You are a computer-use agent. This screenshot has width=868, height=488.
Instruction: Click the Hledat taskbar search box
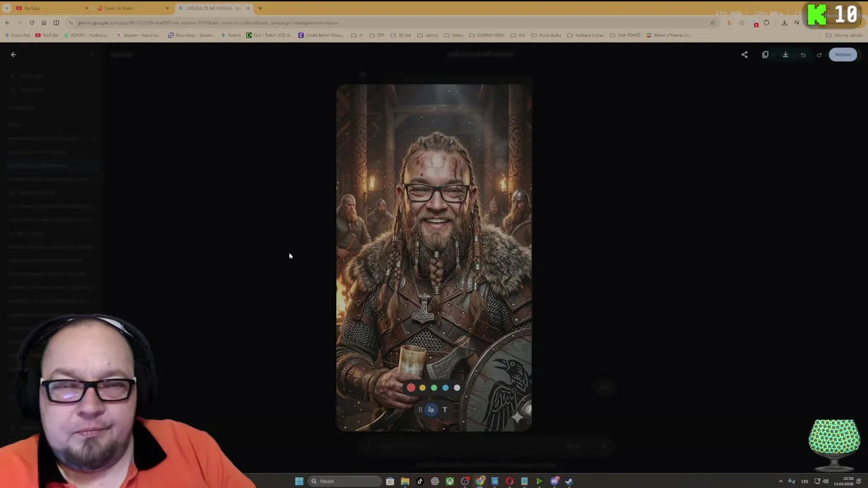pyautogui.click(x=344, y=481)
